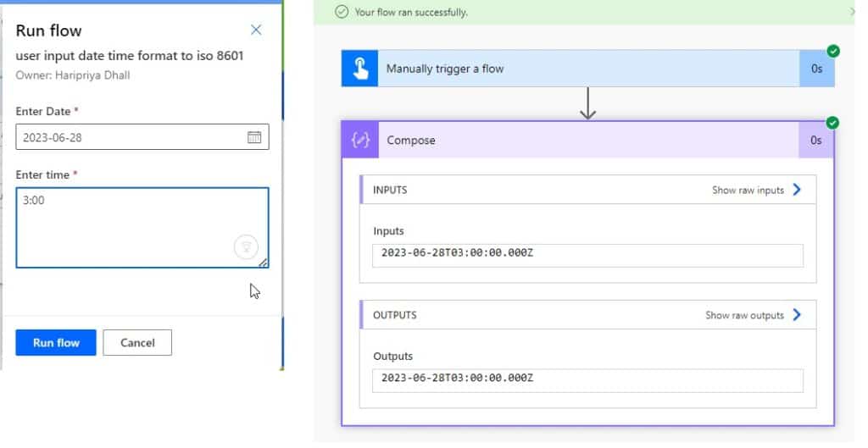Close the Run flow panel
This screenshot has width=868, height=448.
click(256, 30)
